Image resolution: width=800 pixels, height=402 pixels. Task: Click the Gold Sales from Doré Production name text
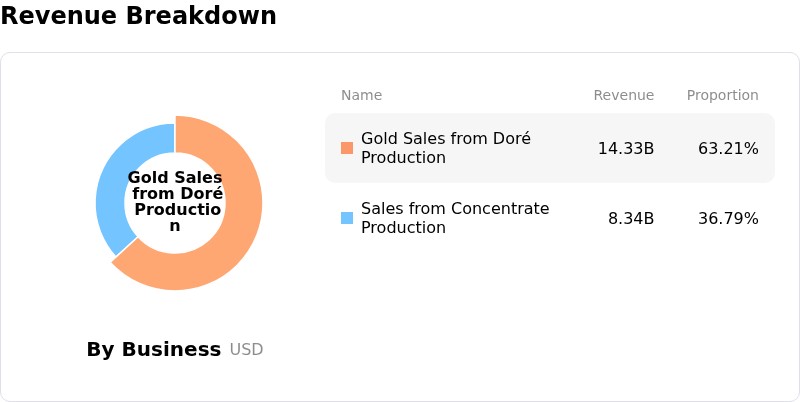tap(446, 148)
